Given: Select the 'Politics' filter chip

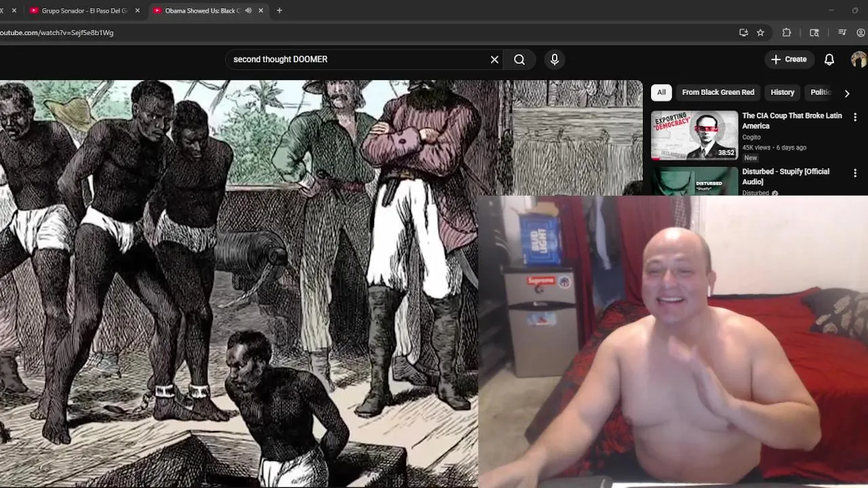Looking at the screenshot, I should pyautogui.click(x=821, y=92).
